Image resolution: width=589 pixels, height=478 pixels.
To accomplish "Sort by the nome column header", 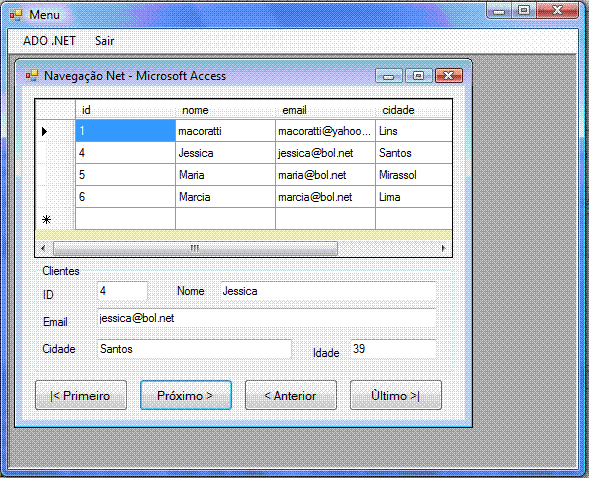I will 225,110.
